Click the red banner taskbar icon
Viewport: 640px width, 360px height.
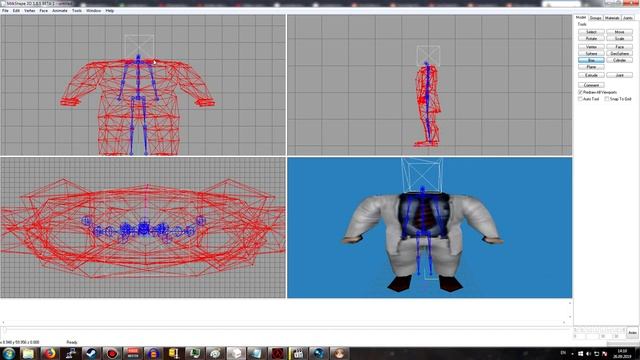pyautogui.click(x=133, y=353)
